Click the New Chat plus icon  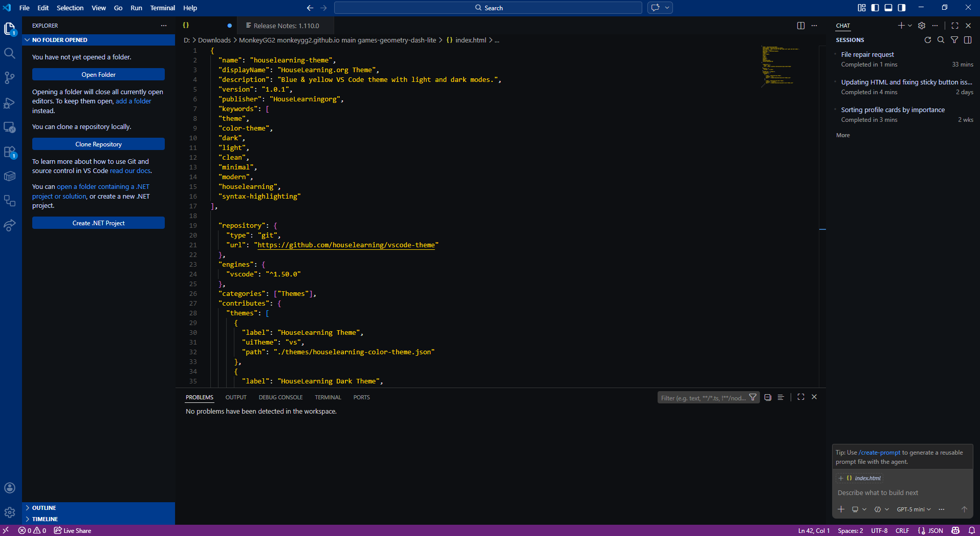[901, 26]
